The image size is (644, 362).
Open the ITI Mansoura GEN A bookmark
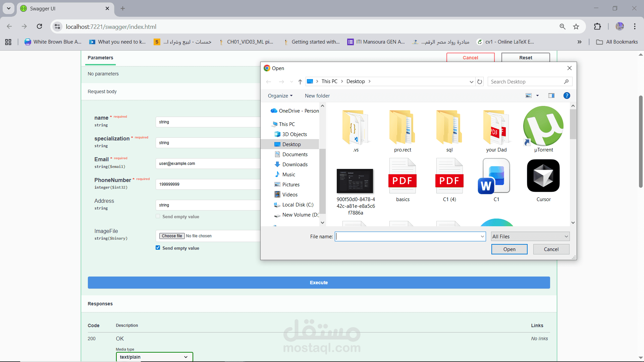click(376, 42)
